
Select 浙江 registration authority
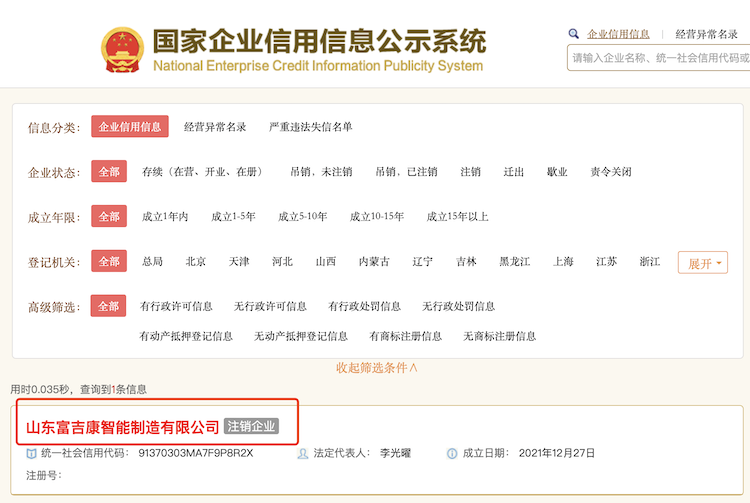point(650,262)
